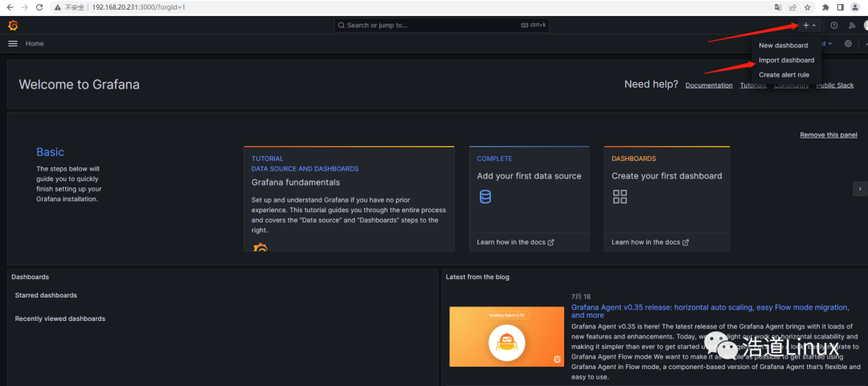Click the blog date 7月 18

(x=581, y=297)
